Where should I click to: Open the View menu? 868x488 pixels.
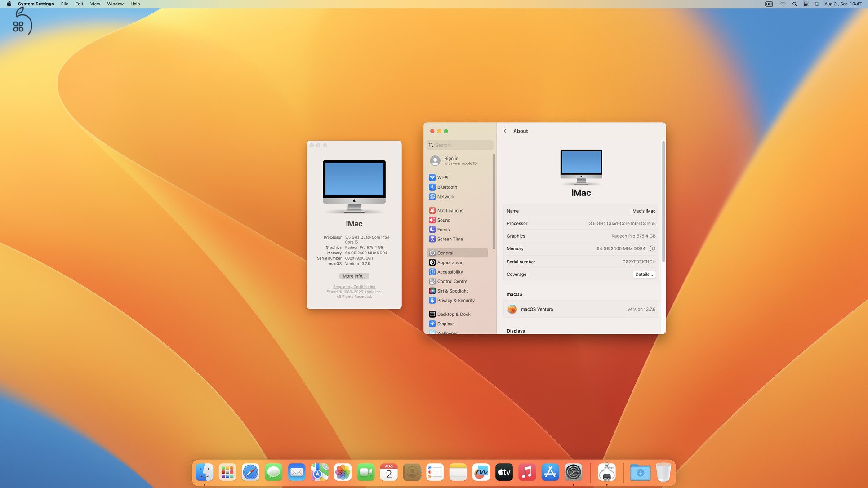tap(95, 4)
